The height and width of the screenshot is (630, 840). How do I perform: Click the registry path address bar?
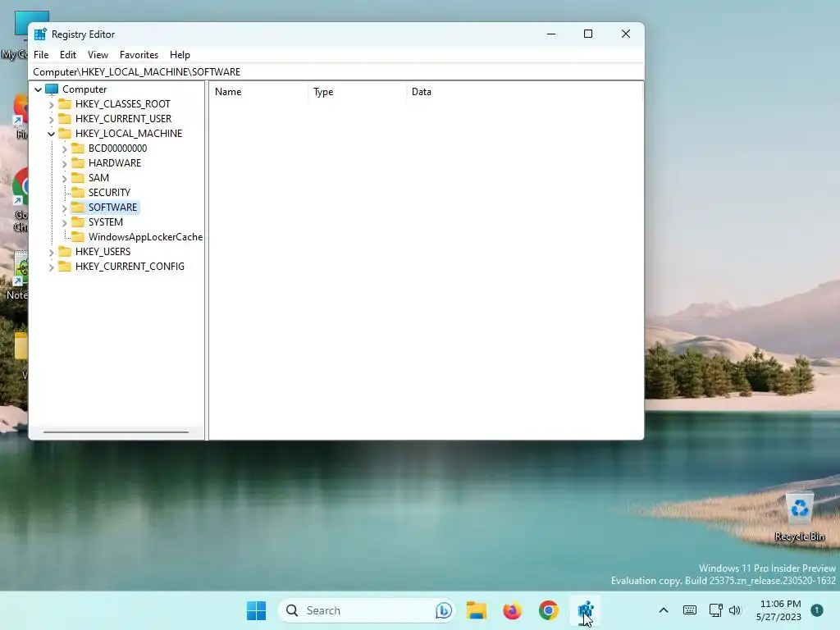(336, 72)
